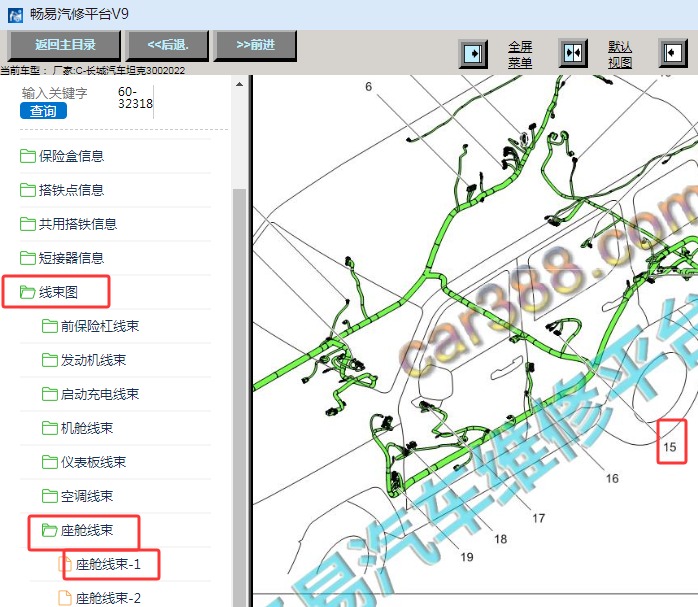Click the 默认视图 label

[x=620, y=54]
